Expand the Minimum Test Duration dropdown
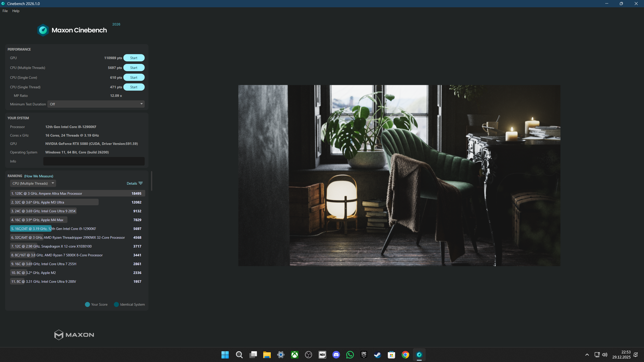This screenshot has height=362, width=644. 96,104
